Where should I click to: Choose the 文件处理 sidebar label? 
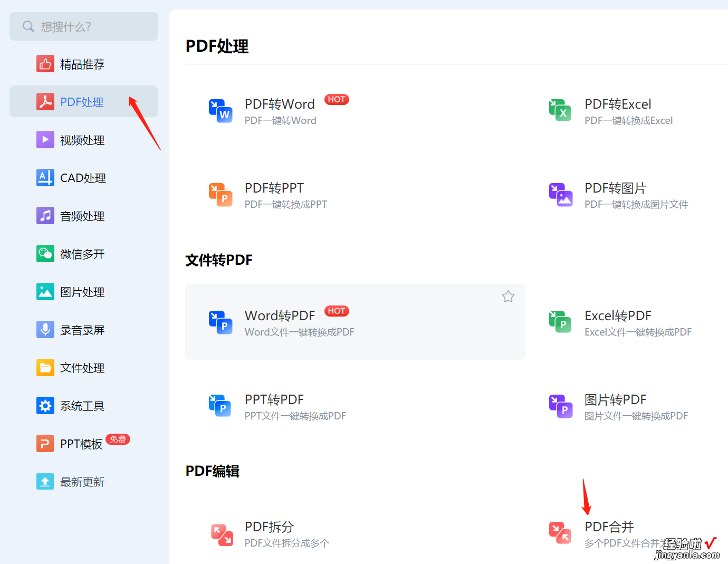[82, 368]
